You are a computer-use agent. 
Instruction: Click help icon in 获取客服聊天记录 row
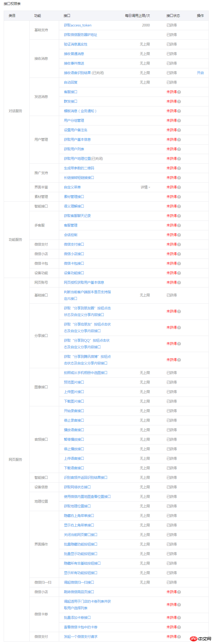coord(179,216)
